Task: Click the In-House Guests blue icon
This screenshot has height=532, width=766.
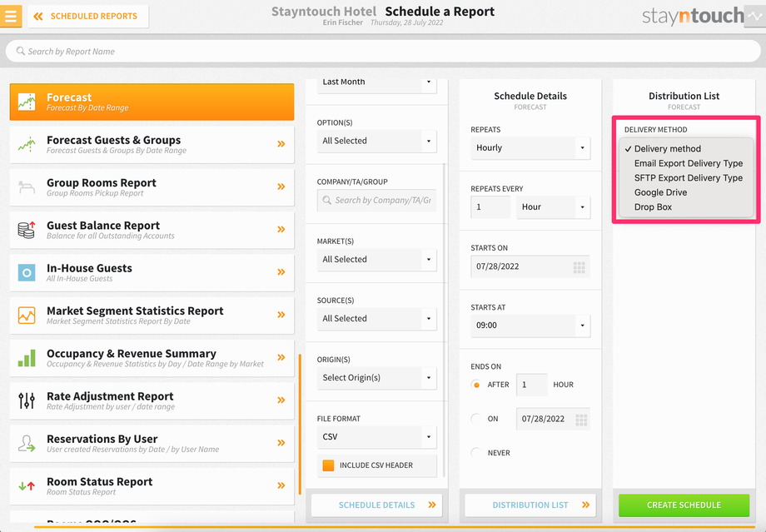Action: pos(27,272)
